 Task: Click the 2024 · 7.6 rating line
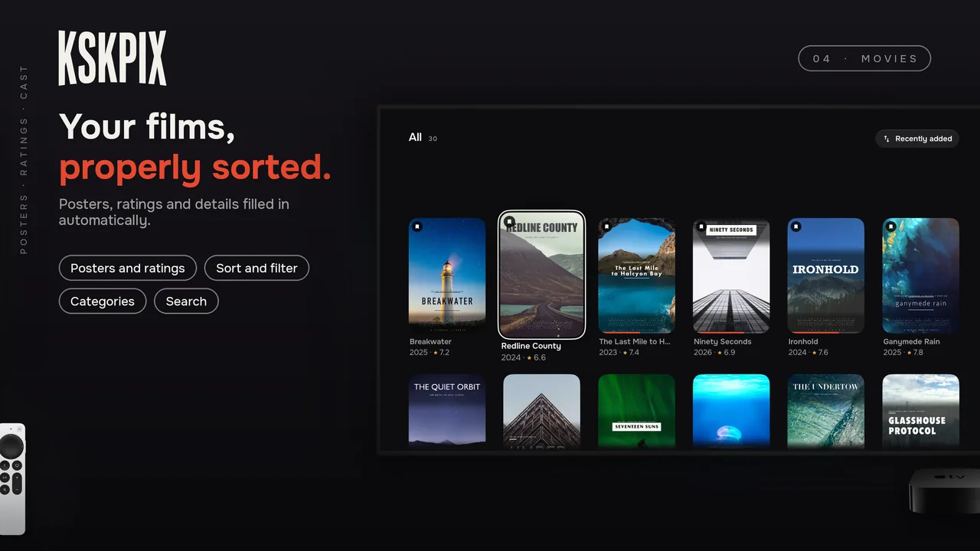coord(808,353)
